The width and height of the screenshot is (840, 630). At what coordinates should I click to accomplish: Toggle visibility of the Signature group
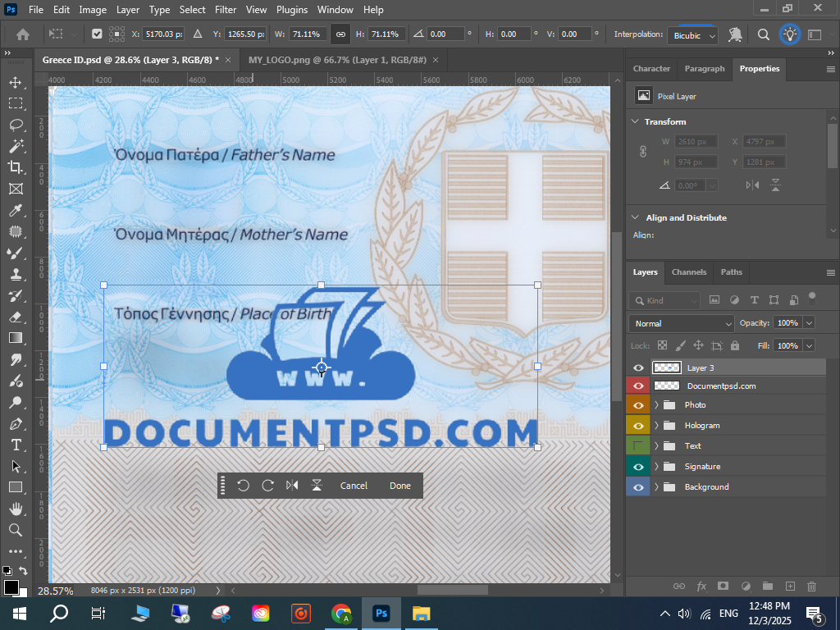637,467
